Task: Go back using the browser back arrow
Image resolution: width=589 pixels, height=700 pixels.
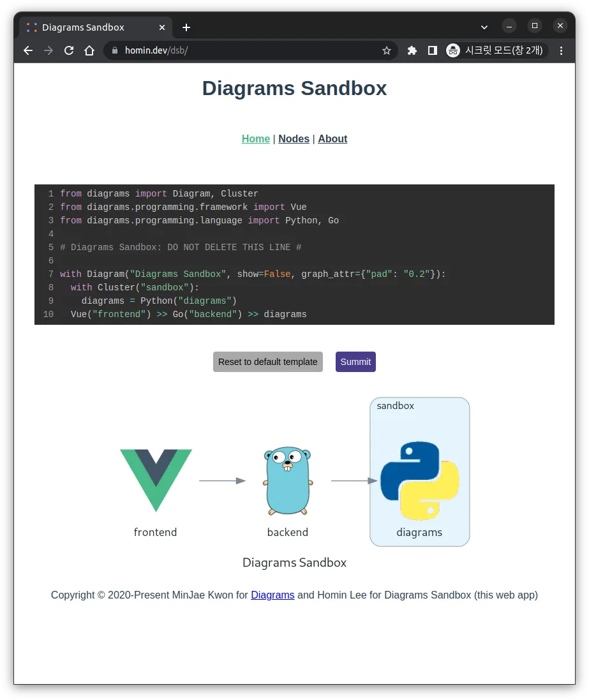Action: coord(28,50)
